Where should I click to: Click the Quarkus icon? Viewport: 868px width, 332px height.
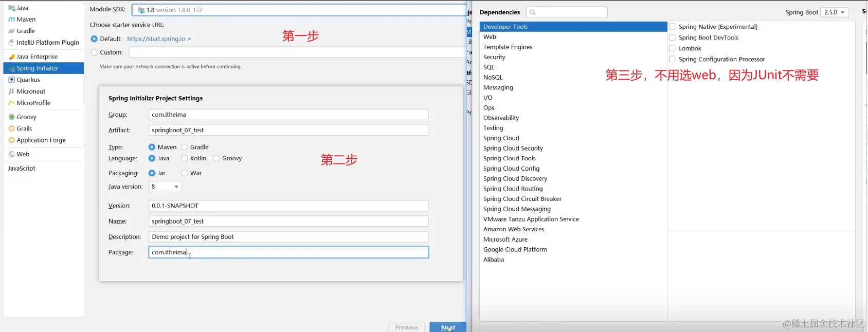(x=11, y=80)
